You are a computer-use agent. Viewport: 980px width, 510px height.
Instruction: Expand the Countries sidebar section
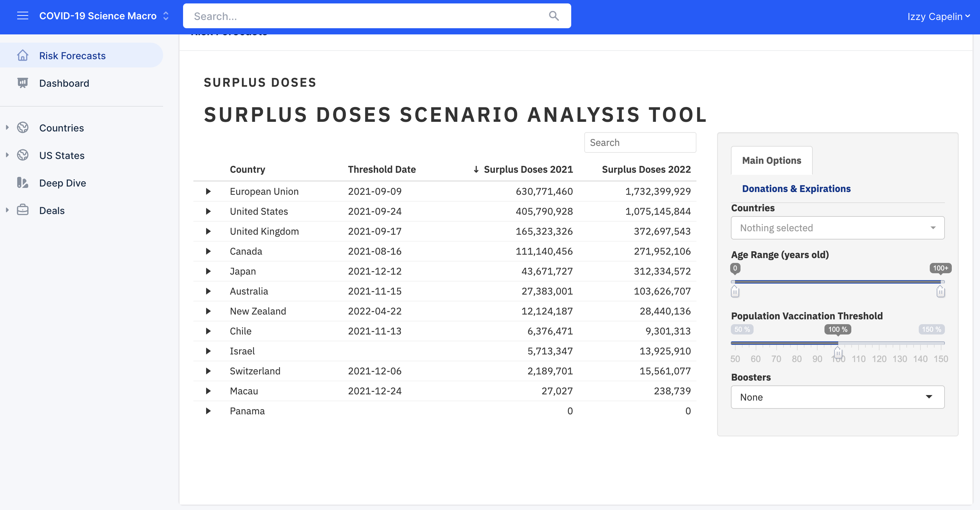7,128
